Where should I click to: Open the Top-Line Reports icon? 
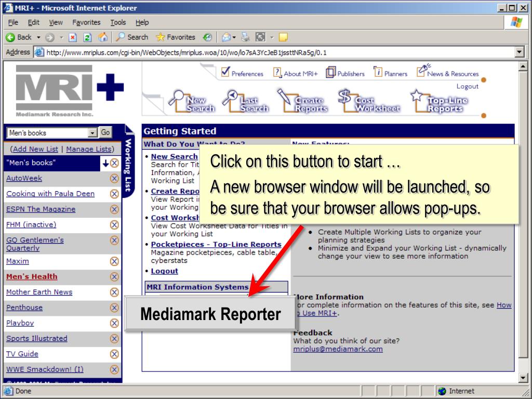[439, 101]
